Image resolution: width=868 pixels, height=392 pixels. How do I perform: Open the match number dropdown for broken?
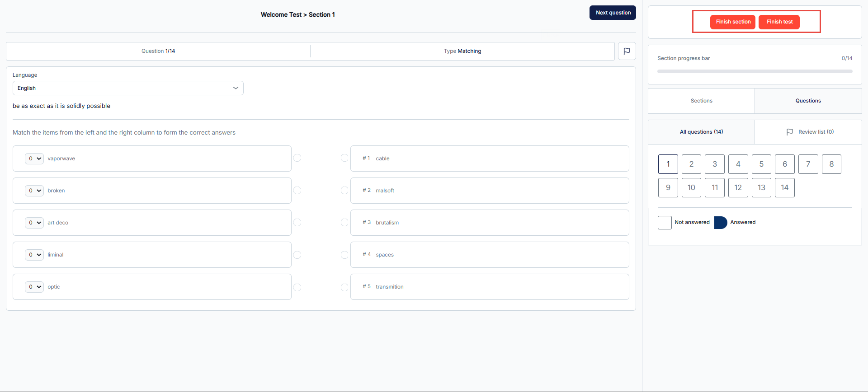tap(34, 191)
